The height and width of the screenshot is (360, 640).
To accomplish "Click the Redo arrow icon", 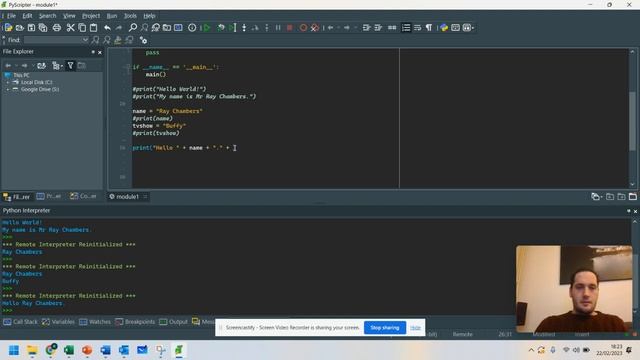I will 119,28.
